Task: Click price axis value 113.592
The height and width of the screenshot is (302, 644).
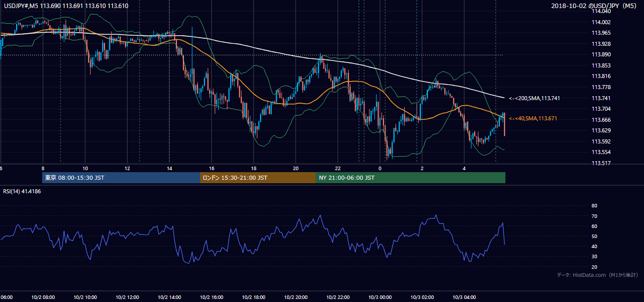Action: pyautogui.click(x=601, y=141)
